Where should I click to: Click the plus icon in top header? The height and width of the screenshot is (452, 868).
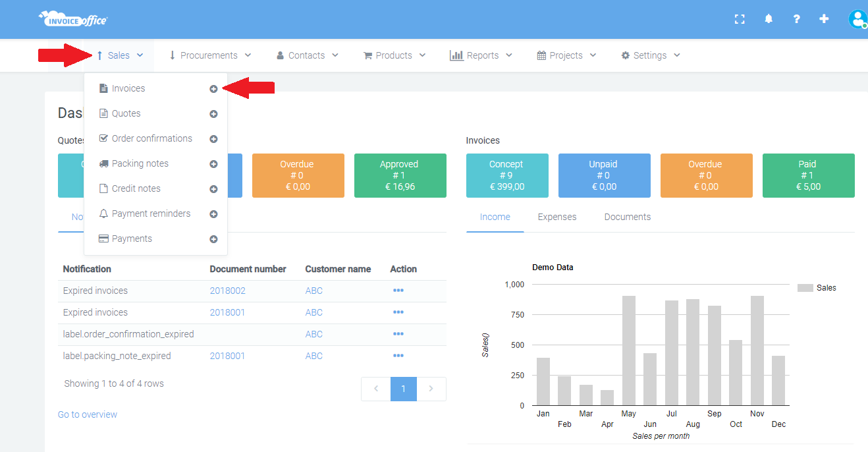click(x=824, y=19)
